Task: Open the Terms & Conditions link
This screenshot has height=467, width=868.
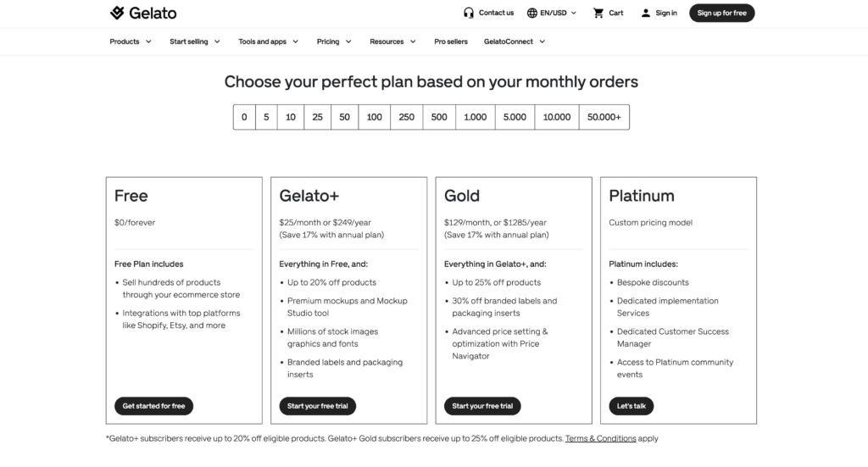Action: 601,438
